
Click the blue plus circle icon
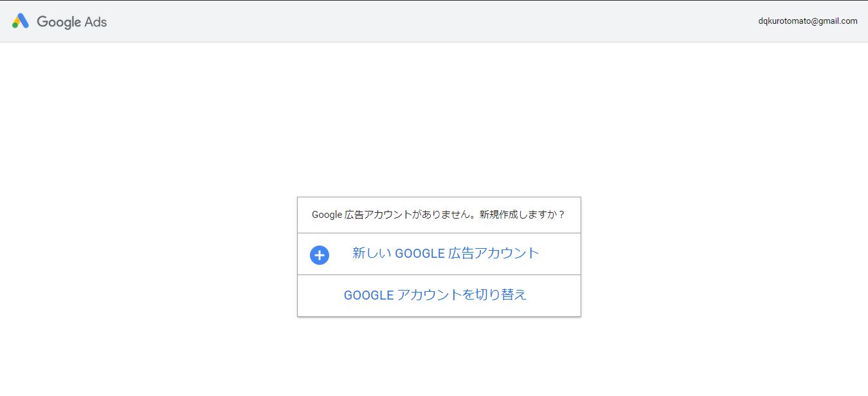pos(320,255)
